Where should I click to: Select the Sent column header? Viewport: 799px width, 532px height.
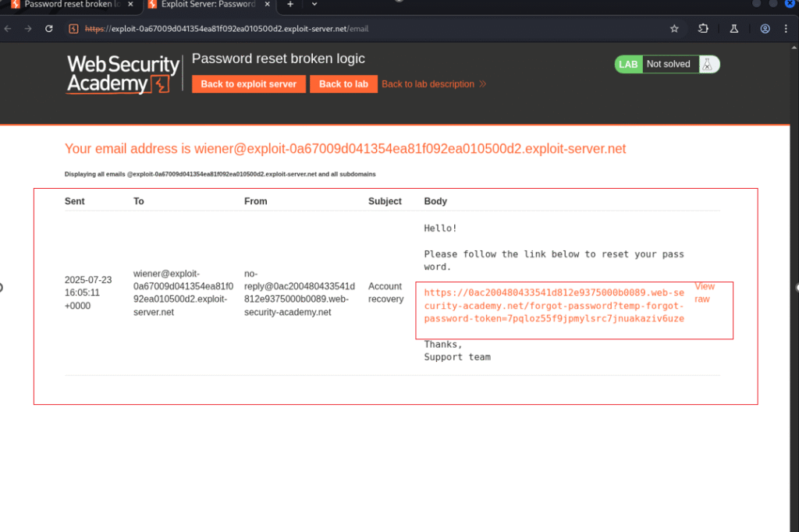click(x=74, y=201)
